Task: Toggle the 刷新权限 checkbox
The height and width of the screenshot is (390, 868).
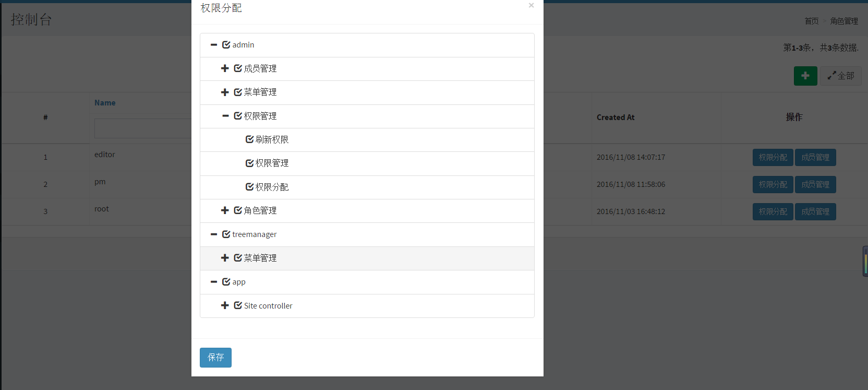Action: click(x=249, y=139)
